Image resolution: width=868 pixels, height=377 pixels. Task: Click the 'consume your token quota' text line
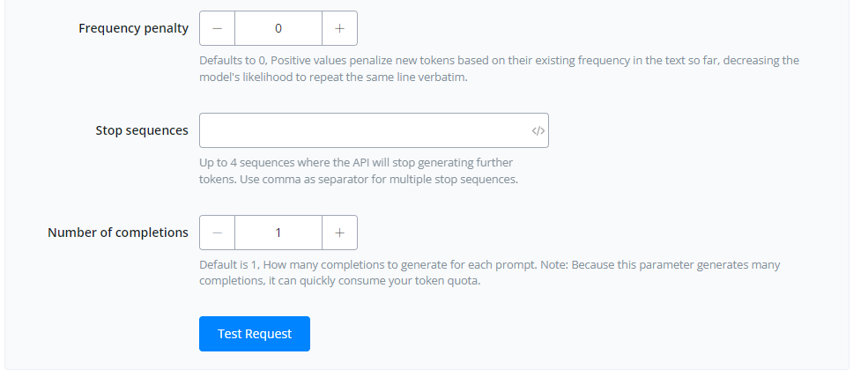click(x=339, y=282)
